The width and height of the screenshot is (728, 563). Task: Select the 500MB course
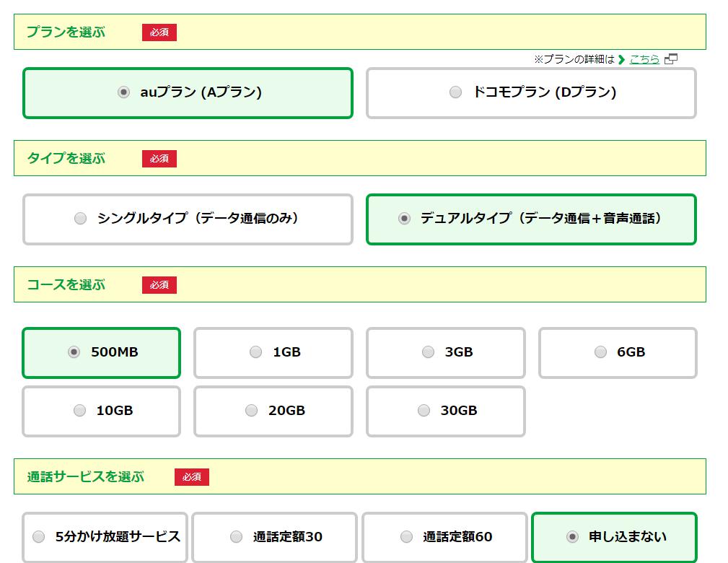click(101, 352)
